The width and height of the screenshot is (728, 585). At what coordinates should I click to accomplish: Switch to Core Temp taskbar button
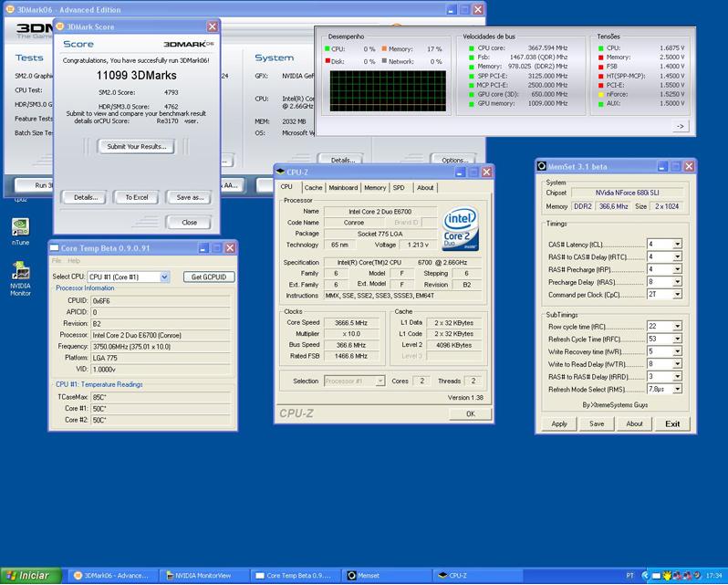(296, 576)
